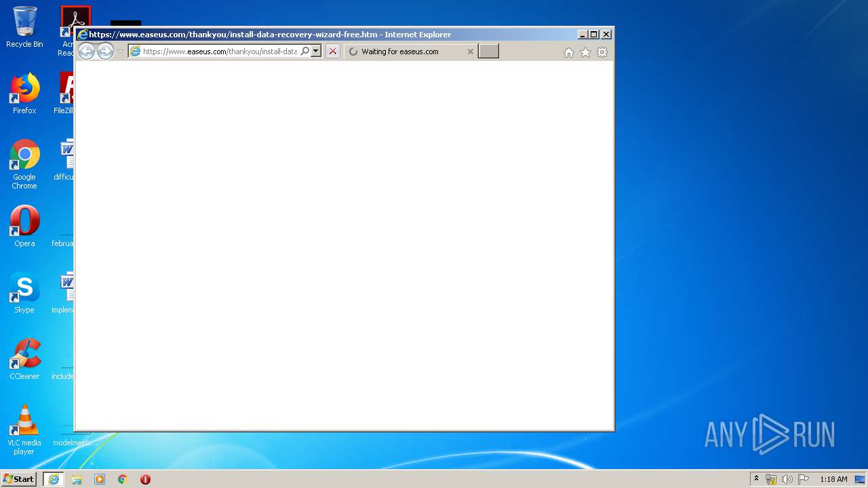Select the VLC media player shortcut
This screenshot has height=488, width=868.
[24, 430]
